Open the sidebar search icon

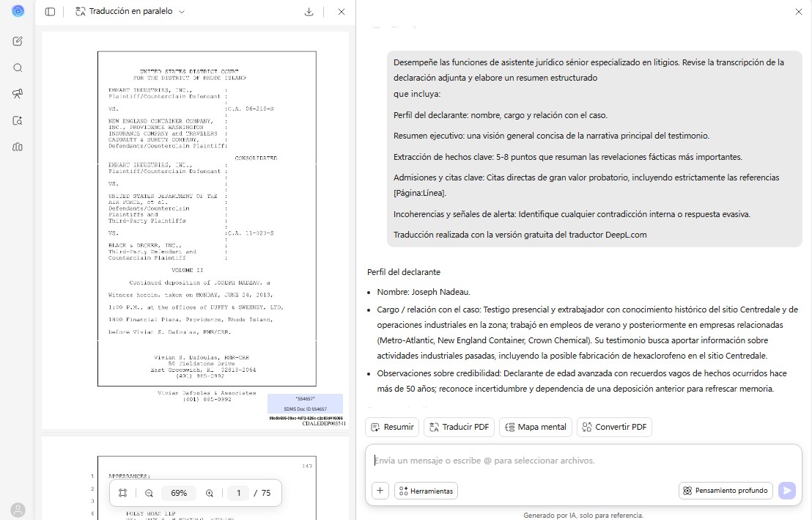pyautogui.click(x=18, y=67)
